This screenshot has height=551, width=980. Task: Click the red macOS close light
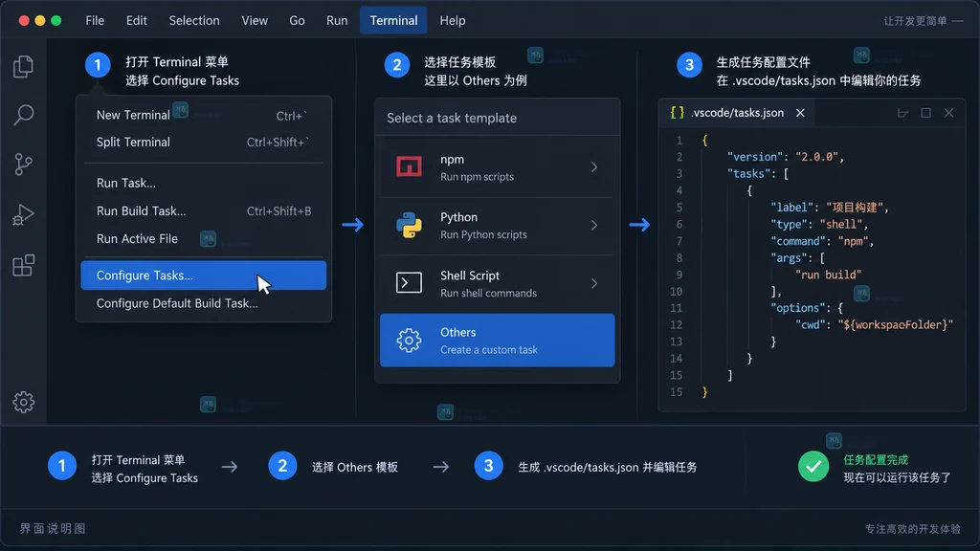pyautogui.click(x=24, y=21)
